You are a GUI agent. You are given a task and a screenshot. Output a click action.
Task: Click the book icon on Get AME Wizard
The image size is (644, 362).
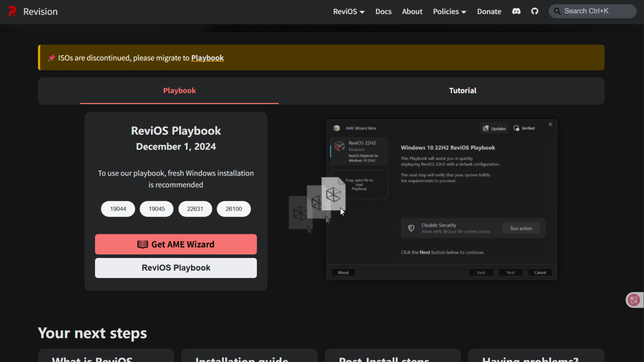143,244
